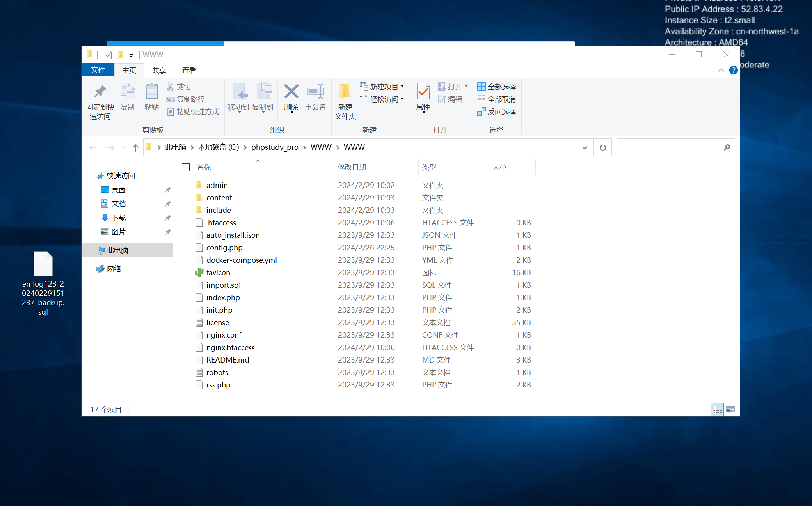
Task: Toggle the select-all checkbox beside 名称
Action: click(186, 167)
